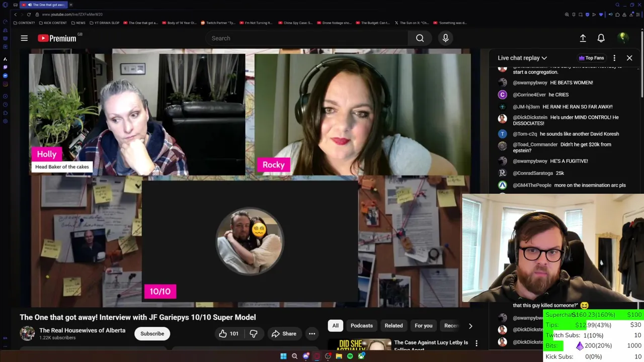Image resolution: width=644 pixels, height=362 pixels.
Task: Click the search magnifier button
Action: 420,38
